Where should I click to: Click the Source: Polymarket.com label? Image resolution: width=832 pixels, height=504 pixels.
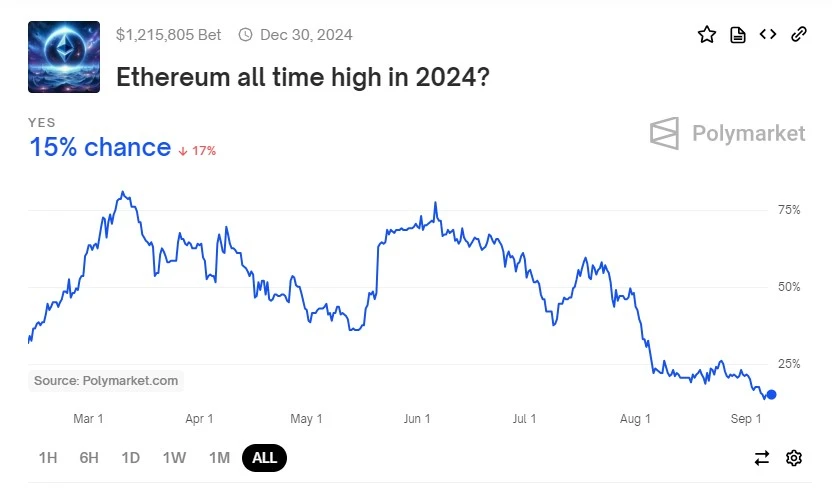click(106, 380)
